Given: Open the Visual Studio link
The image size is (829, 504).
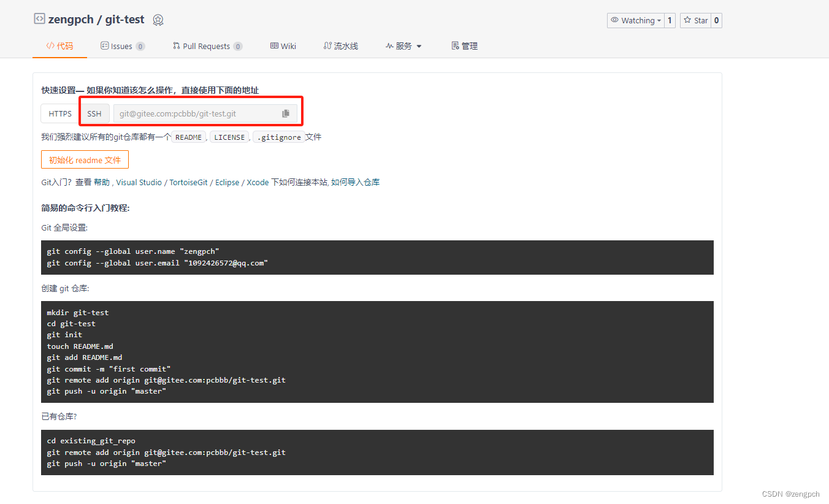Looking at the screenshot, I should (139, 182).
